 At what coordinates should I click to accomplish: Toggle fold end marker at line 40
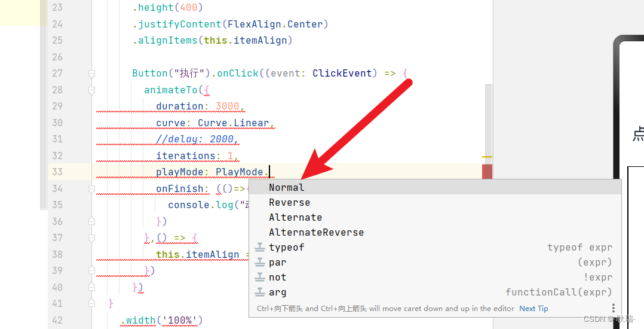coord(91,287)
